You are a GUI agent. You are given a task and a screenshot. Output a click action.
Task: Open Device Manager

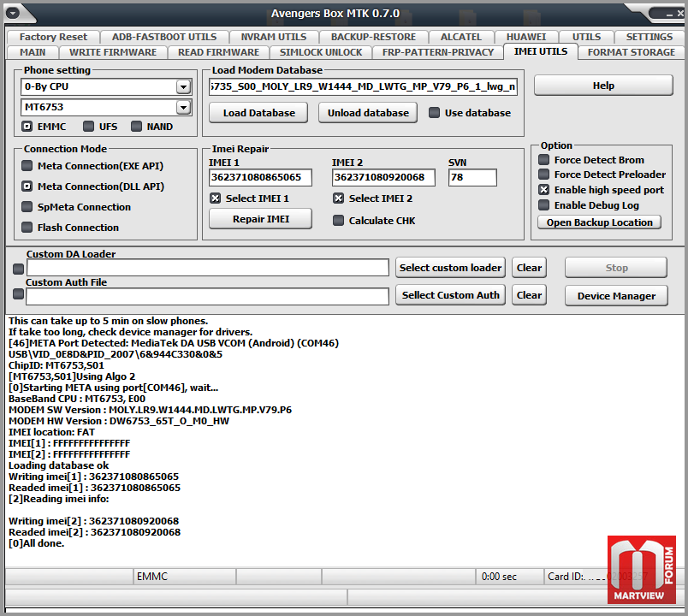click(616, 296)
